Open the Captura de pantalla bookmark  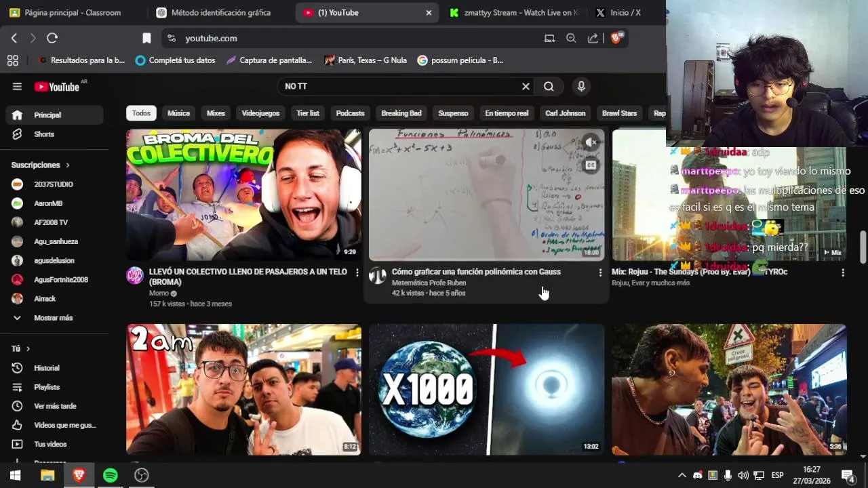(x=269, y=60)
